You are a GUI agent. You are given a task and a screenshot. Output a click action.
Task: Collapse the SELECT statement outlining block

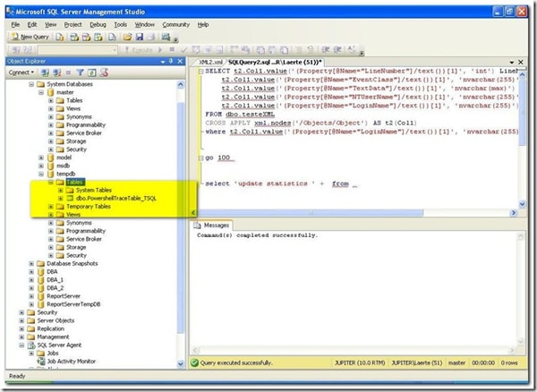201,72
